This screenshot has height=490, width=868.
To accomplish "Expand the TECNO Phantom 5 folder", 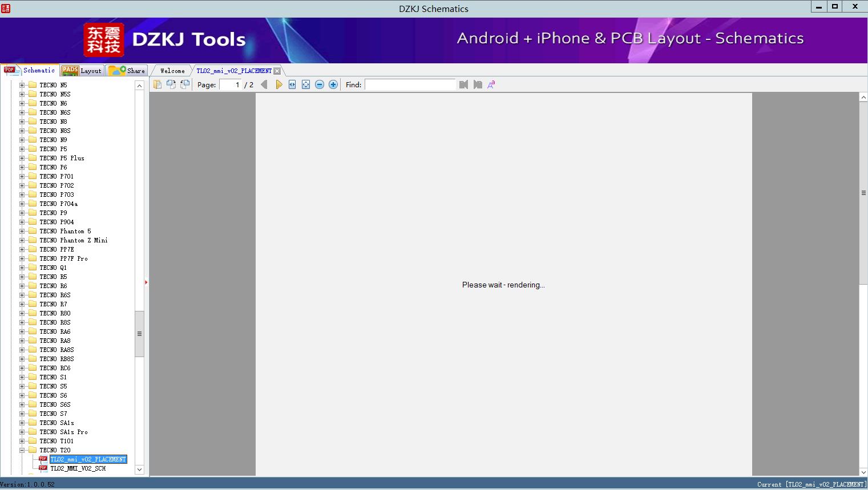I will coord(22,231).
